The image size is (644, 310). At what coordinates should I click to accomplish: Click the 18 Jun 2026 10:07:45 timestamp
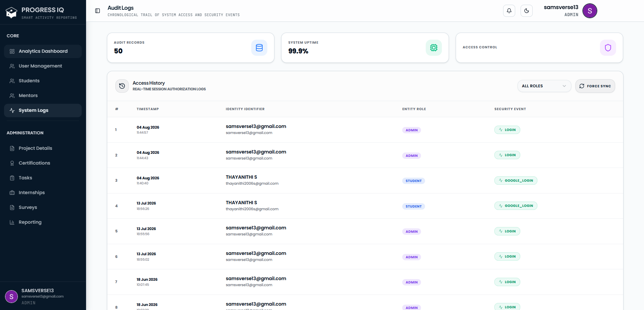coord(147,282)
